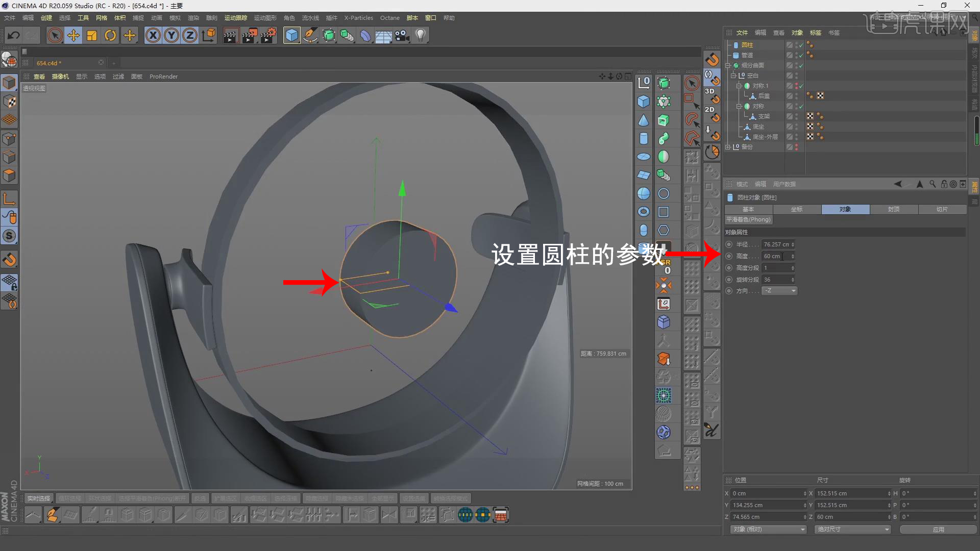Image resolution: width=980 pixels, height=551 pixels.
Task: Lock the Y axis with the Y toolbar icon
Action: [171, 35]
